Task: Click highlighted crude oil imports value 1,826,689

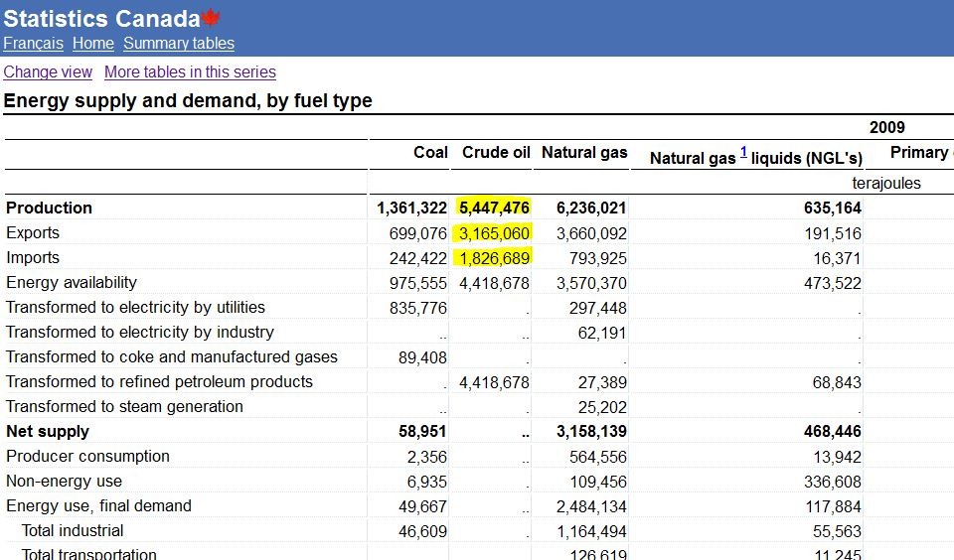Action: pos(494,258)
